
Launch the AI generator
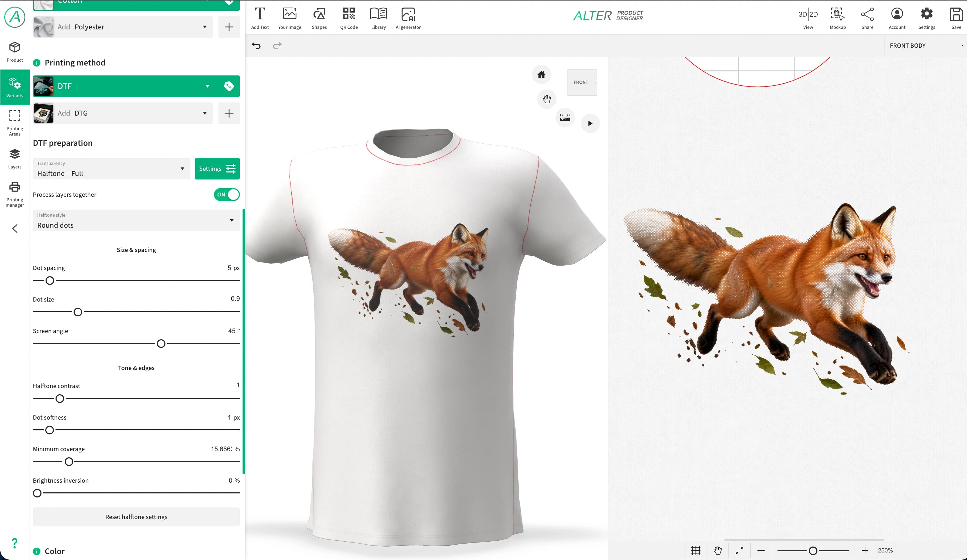pos(408,18)
